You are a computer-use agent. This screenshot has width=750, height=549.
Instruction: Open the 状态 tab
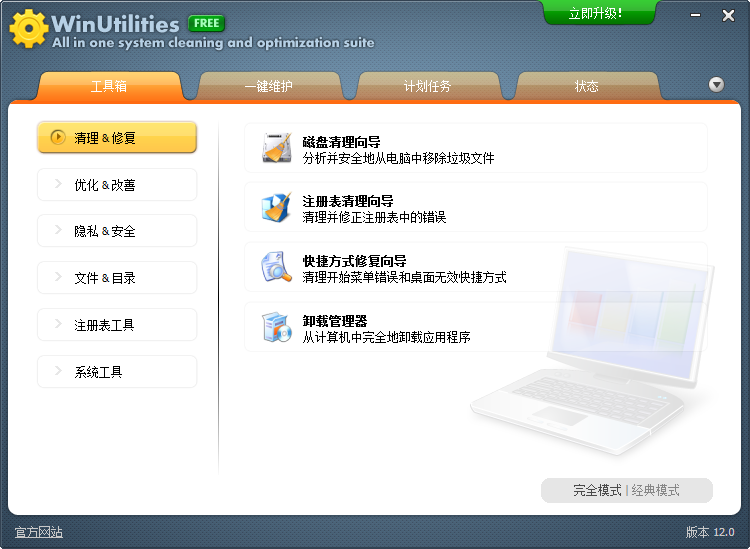(x=586, y=87)
